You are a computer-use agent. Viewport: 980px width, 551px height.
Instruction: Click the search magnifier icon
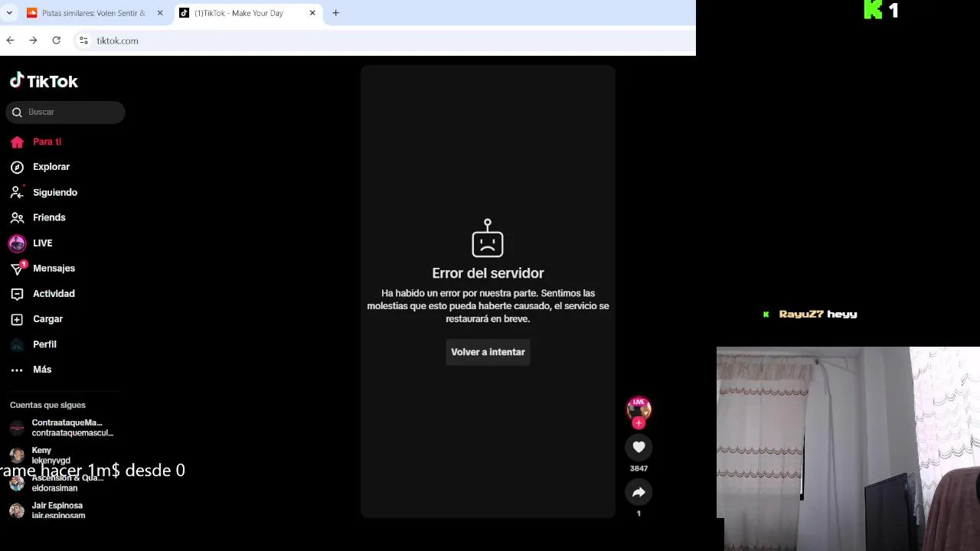17,112
